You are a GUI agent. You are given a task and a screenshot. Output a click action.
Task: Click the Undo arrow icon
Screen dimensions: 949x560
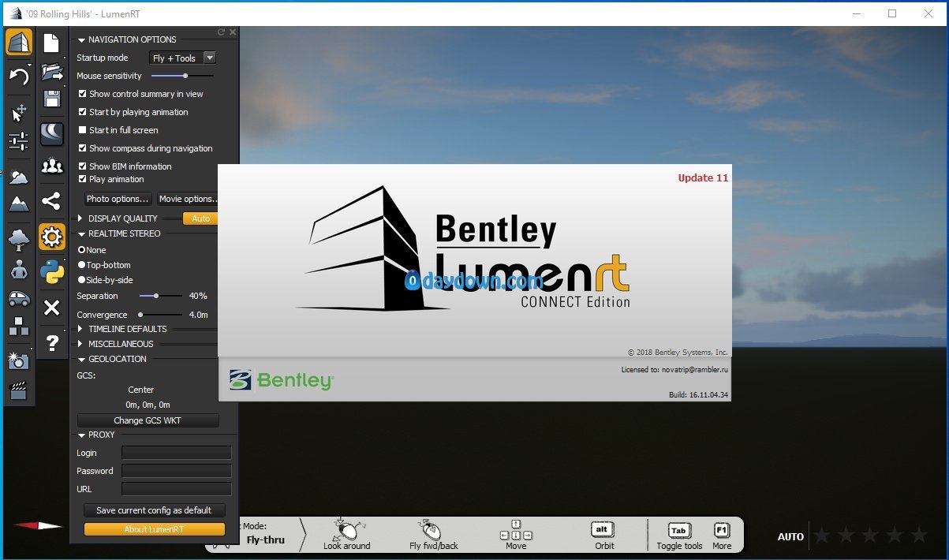coord(19,76)
